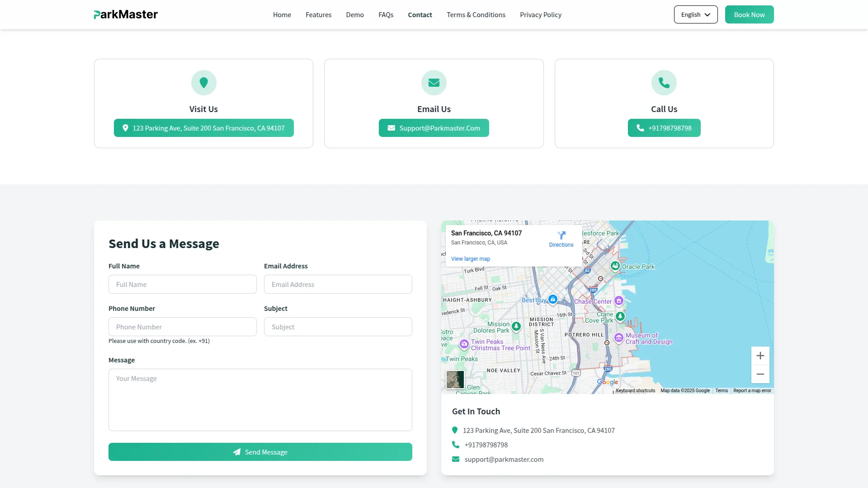Switch to the Features page
Viewport: 868px width, 488px height.
click(x=318, y=14)
